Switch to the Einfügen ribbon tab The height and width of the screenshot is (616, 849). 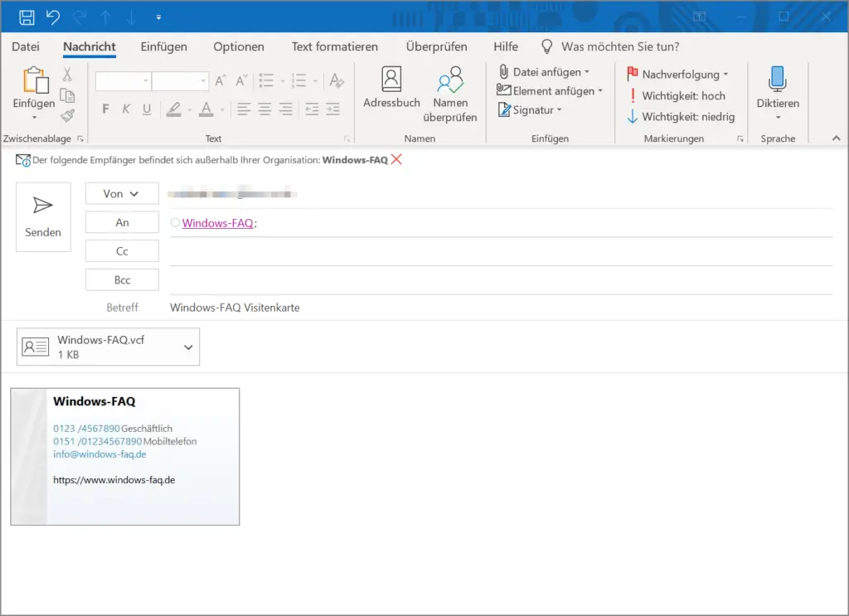pyautogui.click(x=163, y=46)
